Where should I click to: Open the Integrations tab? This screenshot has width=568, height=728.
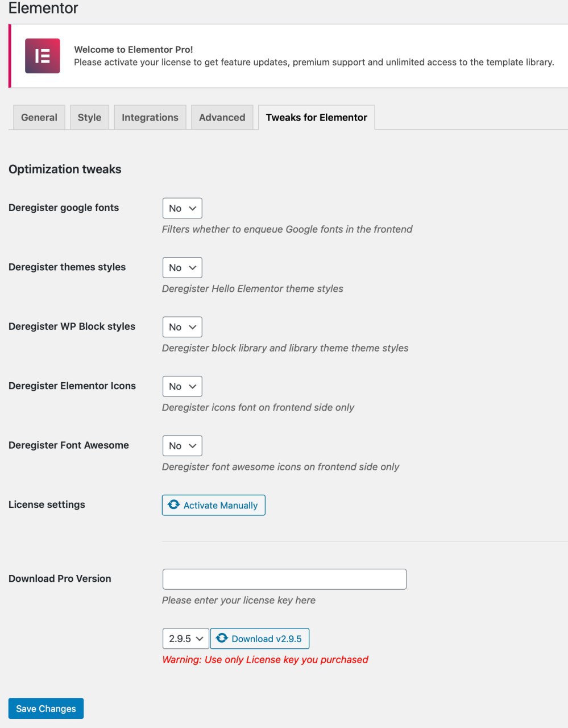150,117
